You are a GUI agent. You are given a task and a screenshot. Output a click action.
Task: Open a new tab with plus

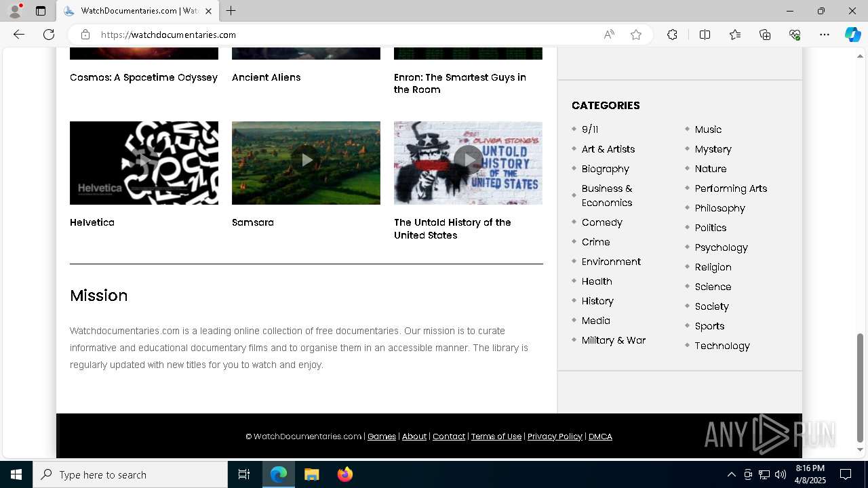click(231, 11)
